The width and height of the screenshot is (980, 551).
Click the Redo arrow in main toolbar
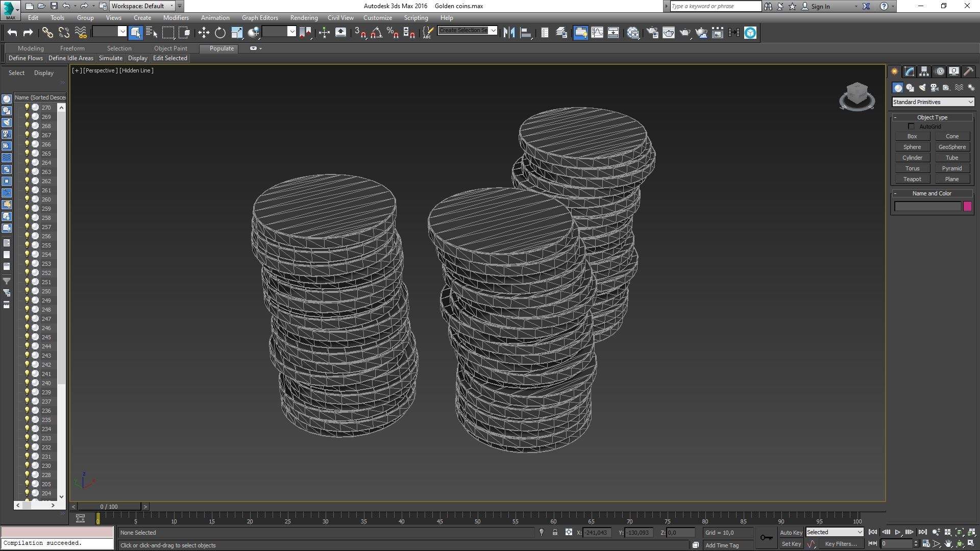point(29,33)
